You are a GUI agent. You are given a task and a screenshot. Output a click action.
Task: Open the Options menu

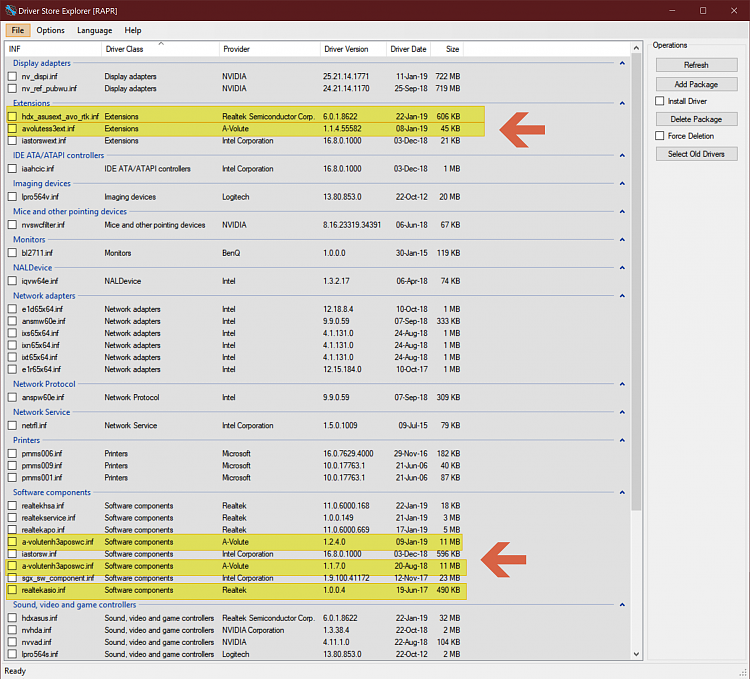tap(50, 30)
